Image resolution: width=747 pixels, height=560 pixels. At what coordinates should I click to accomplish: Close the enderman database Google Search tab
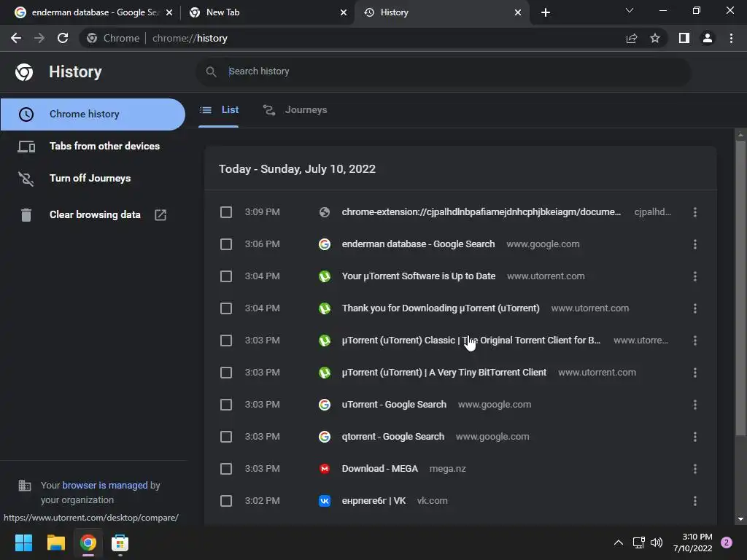[169, 12]
